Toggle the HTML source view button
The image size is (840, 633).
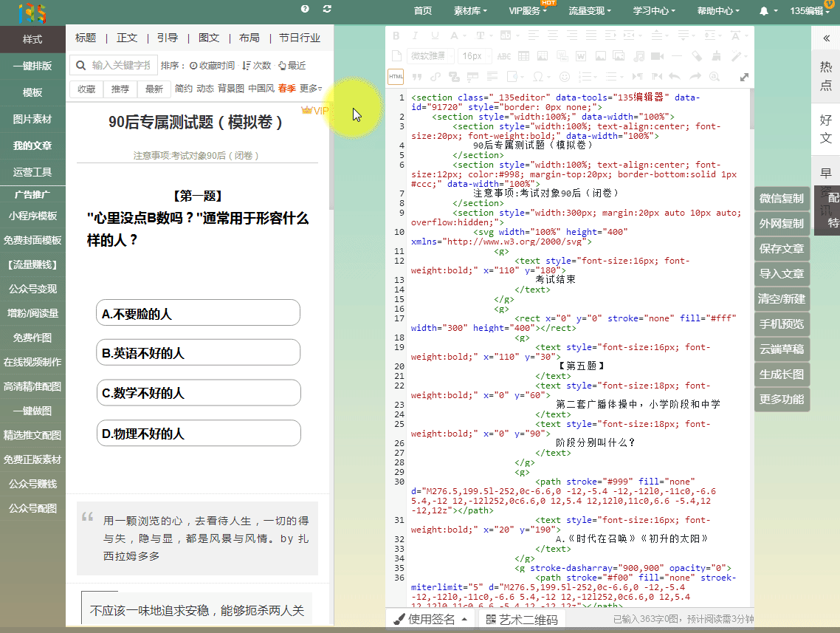click(396, 76)
